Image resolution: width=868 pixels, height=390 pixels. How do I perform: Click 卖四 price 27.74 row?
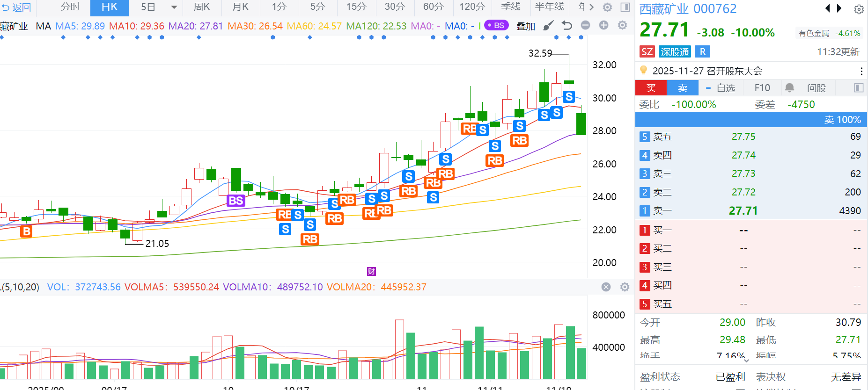751,155
